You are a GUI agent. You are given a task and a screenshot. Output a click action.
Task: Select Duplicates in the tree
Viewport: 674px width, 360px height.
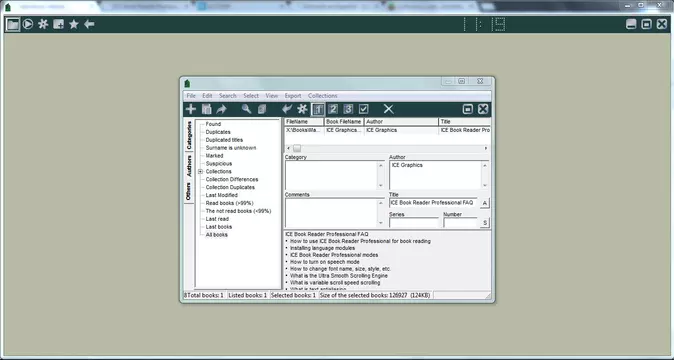click(x=218, y=132)
